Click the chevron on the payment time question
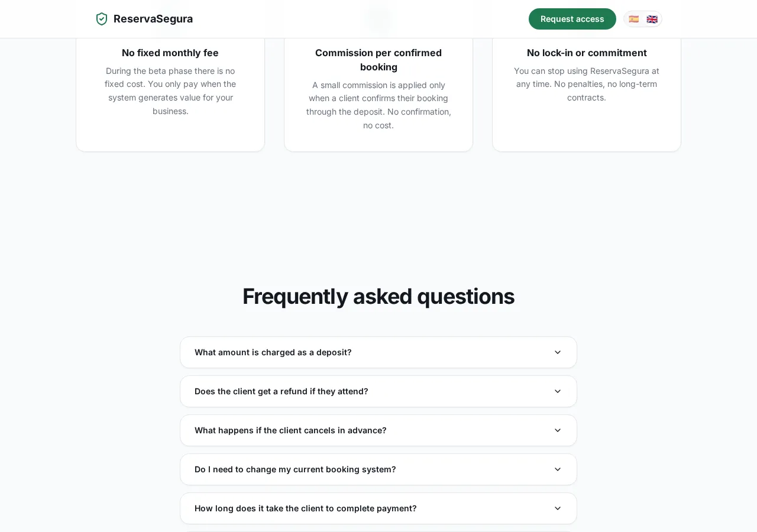Image resolution: width=757 pixels, height=532 pixels. [x=558, y=508]
